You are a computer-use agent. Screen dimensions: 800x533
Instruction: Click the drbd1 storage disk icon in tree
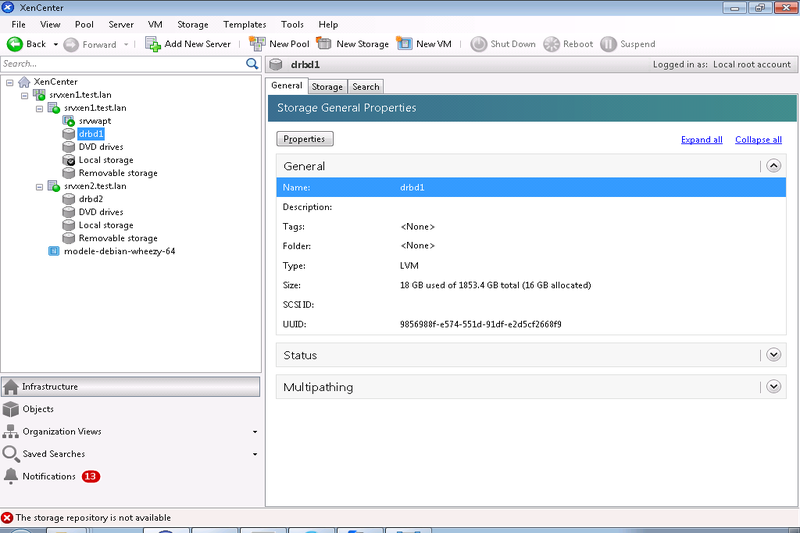[69, 134]
